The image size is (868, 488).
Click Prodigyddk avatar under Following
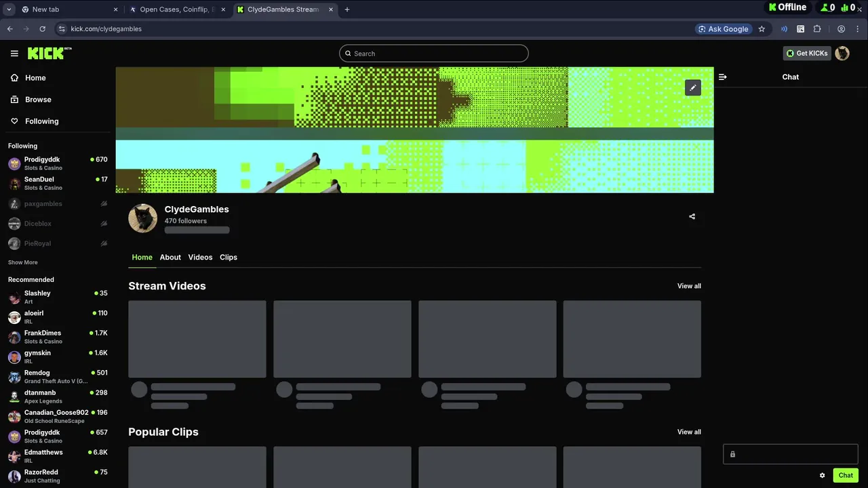point(14,163)
